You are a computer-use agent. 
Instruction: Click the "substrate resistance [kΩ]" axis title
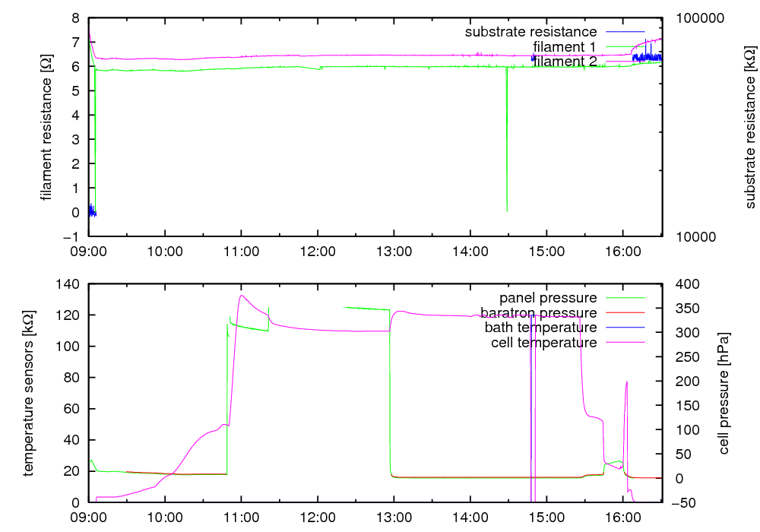coord(750,127)
